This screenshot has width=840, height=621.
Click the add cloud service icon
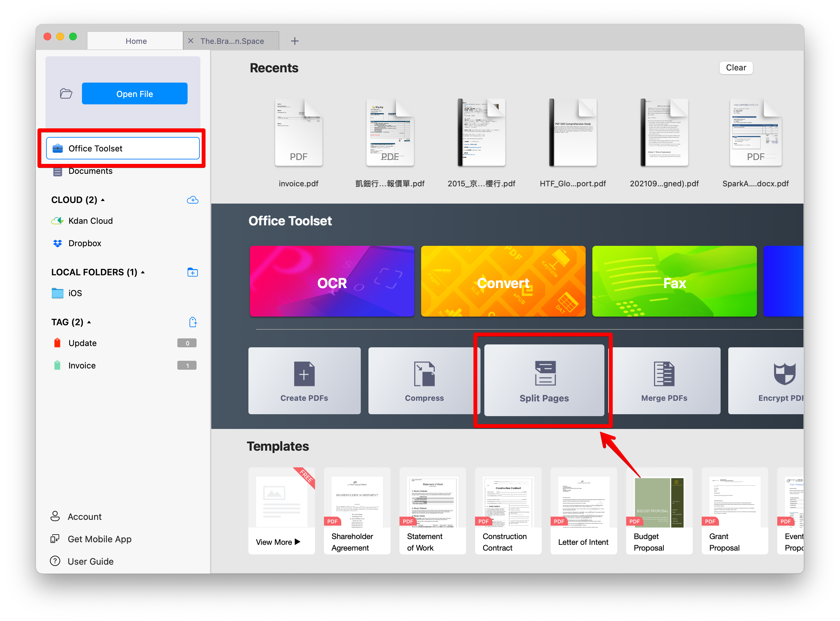192,200
